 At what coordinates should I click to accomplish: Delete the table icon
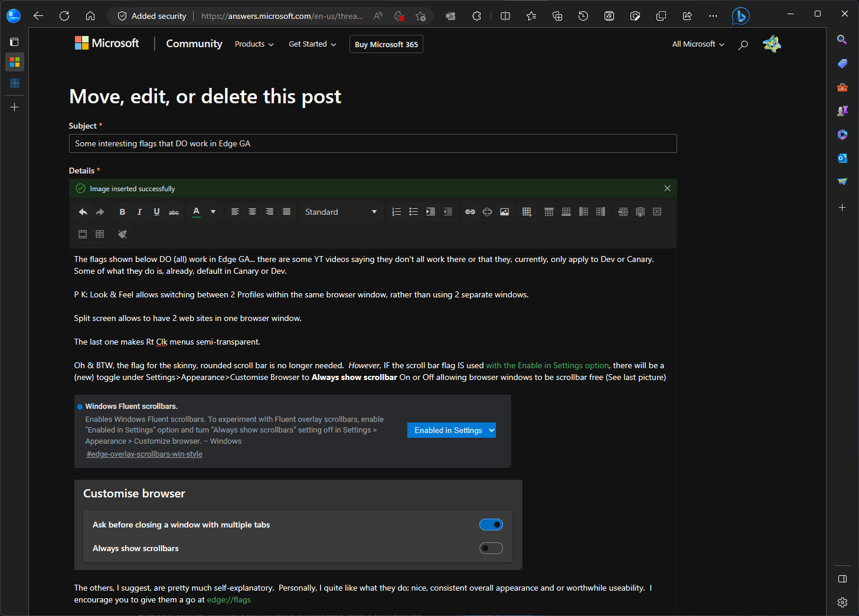pyautogui.click(x=657, y=212)
